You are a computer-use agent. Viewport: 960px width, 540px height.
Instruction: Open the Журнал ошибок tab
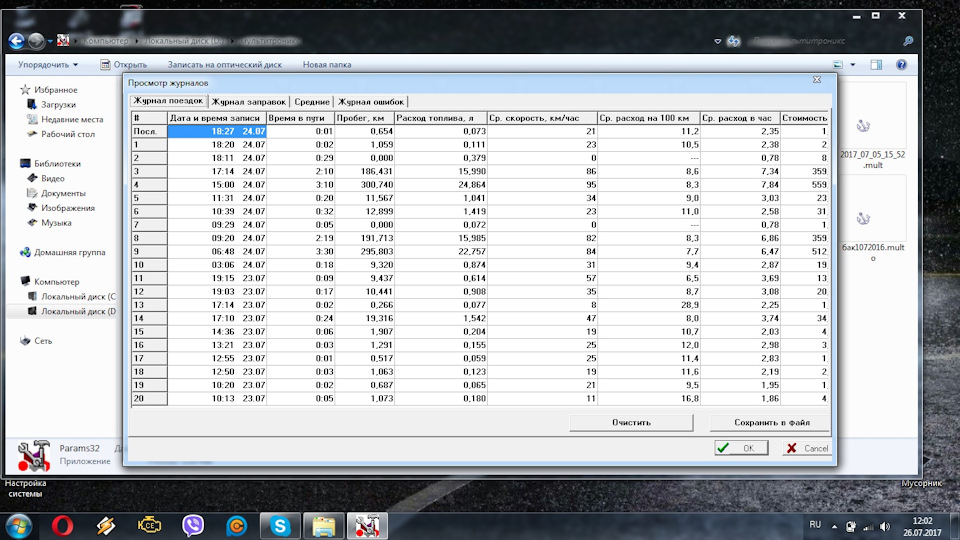pos(371,101)
